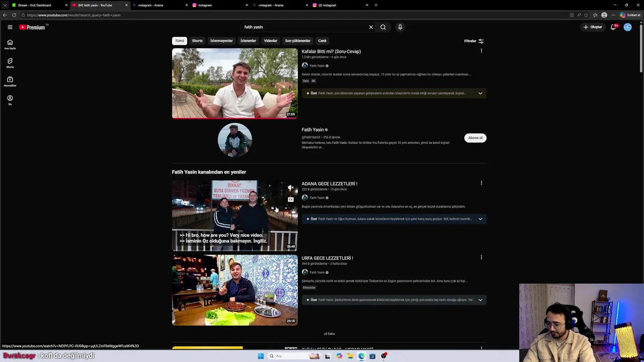Focus the browser address bar URL

pyautogui.click(x=73, y=15)
